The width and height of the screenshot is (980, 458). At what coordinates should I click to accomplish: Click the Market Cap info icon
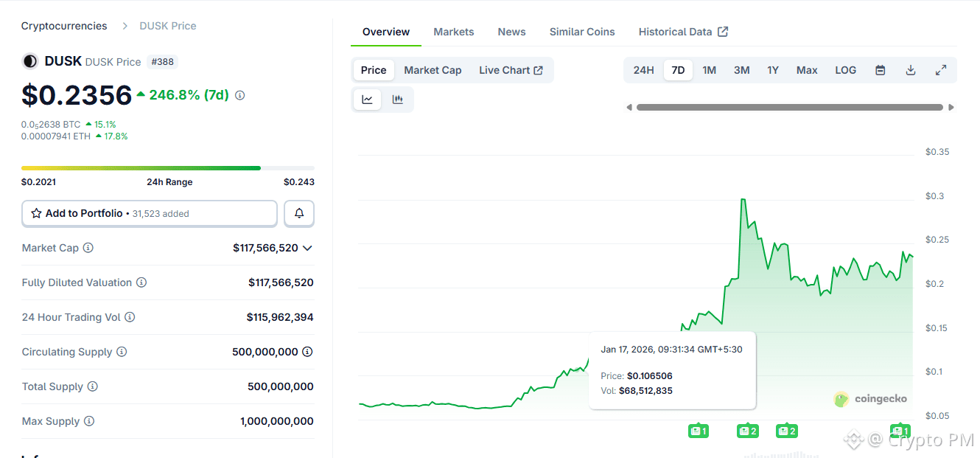88,248
